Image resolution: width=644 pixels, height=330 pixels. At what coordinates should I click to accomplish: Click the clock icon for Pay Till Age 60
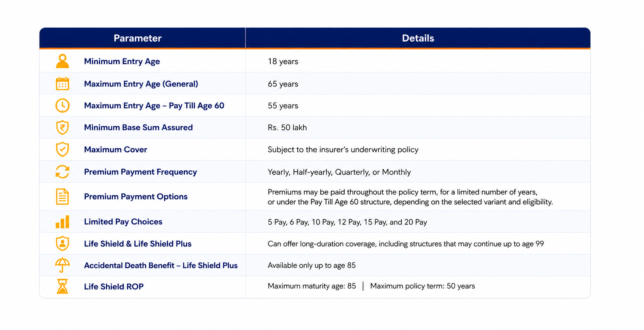63,105
